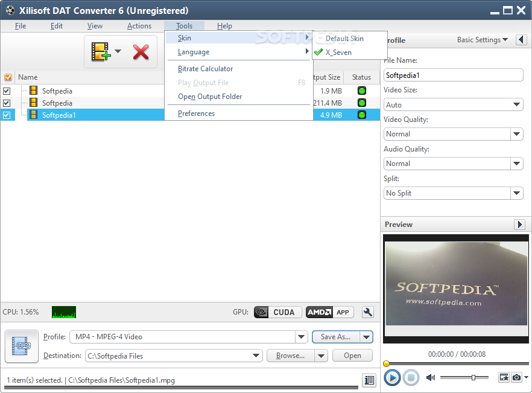Click the CUDA GPU button

coord(278,312)
